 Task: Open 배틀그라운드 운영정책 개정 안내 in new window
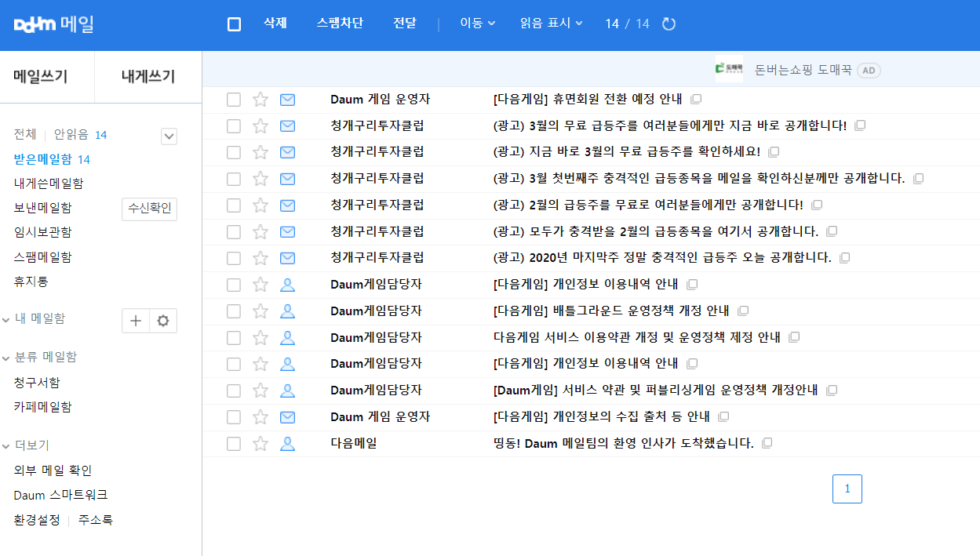click(742, 311)
